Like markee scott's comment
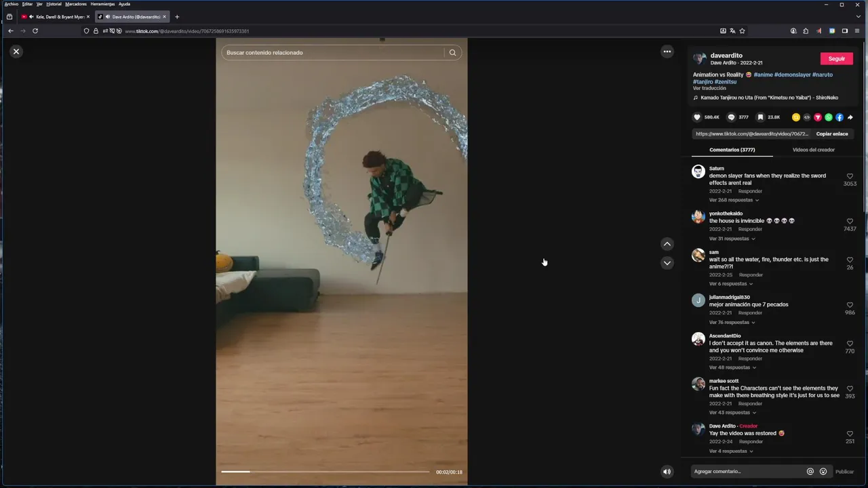This screenshot has height=488, width=868. pyautogui.click(x=850, y=389)
